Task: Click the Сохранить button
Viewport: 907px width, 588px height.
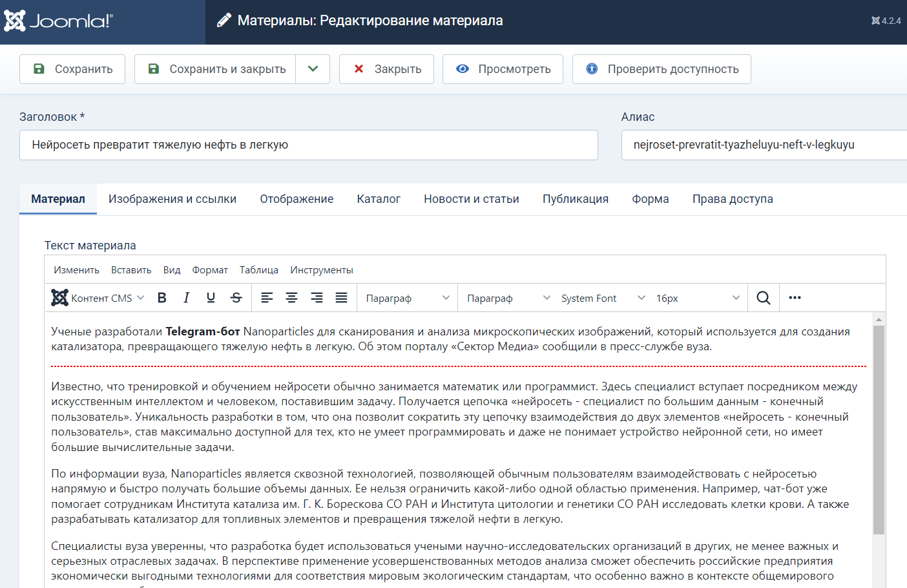Action: pyautogui.click(x=72, y=69)
